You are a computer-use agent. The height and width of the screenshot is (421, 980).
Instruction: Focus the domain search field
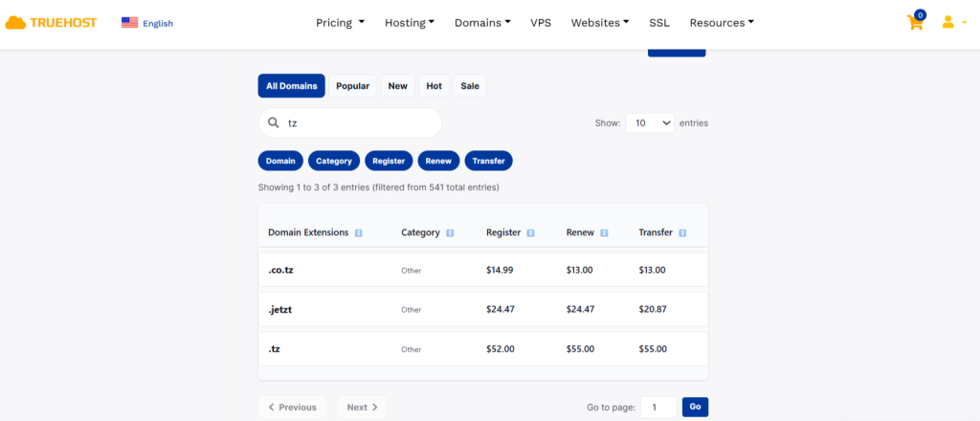tap(359, 123)
